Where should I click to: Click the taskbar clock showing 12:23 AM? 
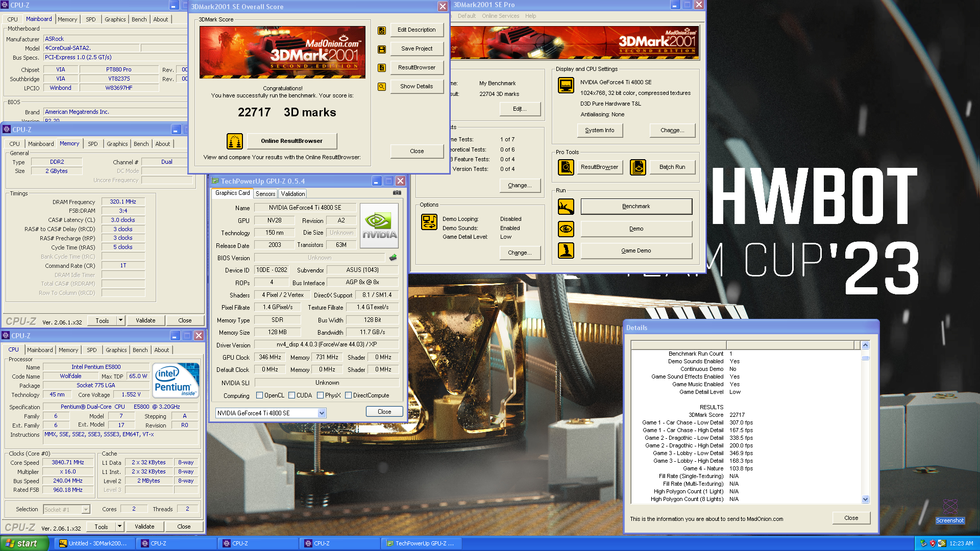961,544
